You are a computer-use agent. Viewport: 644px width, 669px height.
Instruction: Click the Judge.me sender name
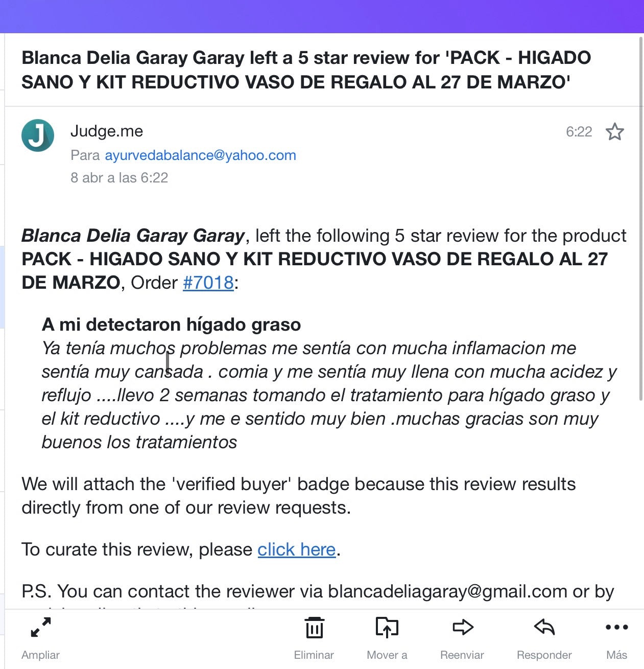[x=107, y=131]
